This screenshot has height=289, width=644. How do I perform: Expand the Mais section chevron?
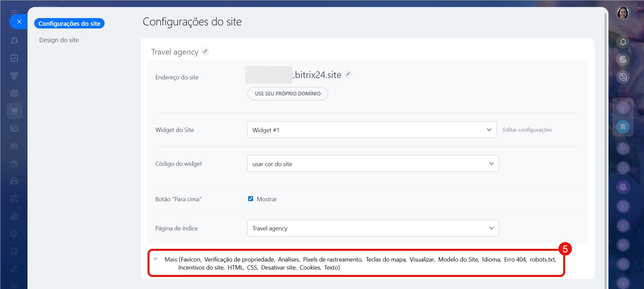156,259
